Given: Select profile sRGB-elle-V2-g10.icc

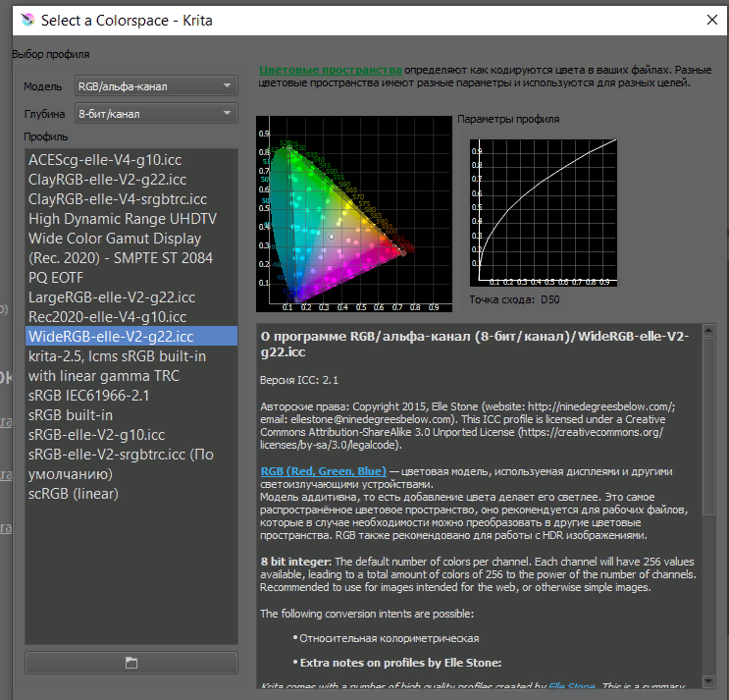Looking at the screenshot, I should pos(131,434).
